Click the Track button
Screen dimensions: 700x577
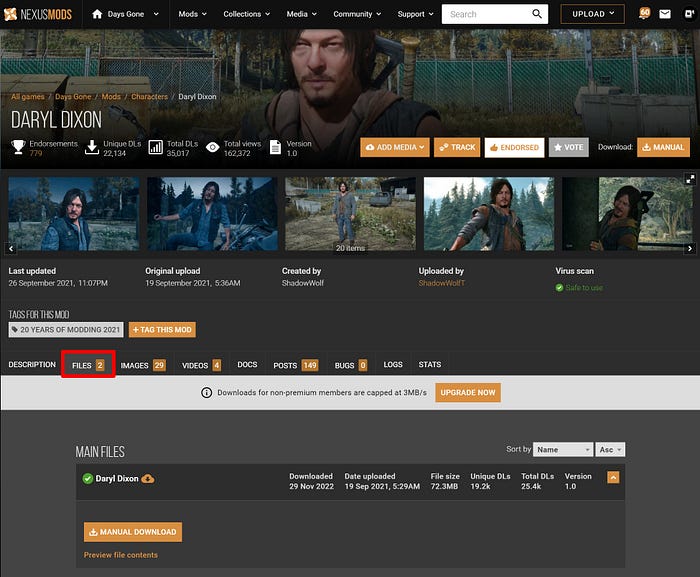coord(457,147)
